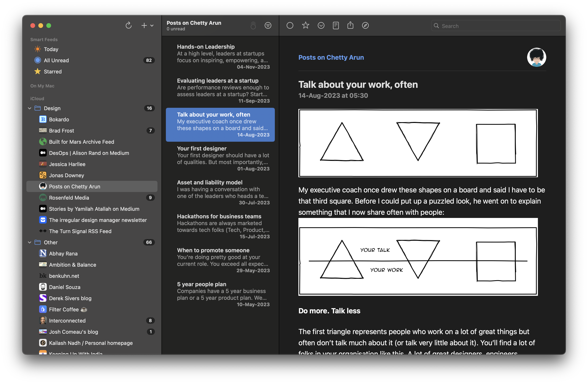Add a new feed with the plus icon
The height and width of the screenshot is (384, 588).
(144, 26)
